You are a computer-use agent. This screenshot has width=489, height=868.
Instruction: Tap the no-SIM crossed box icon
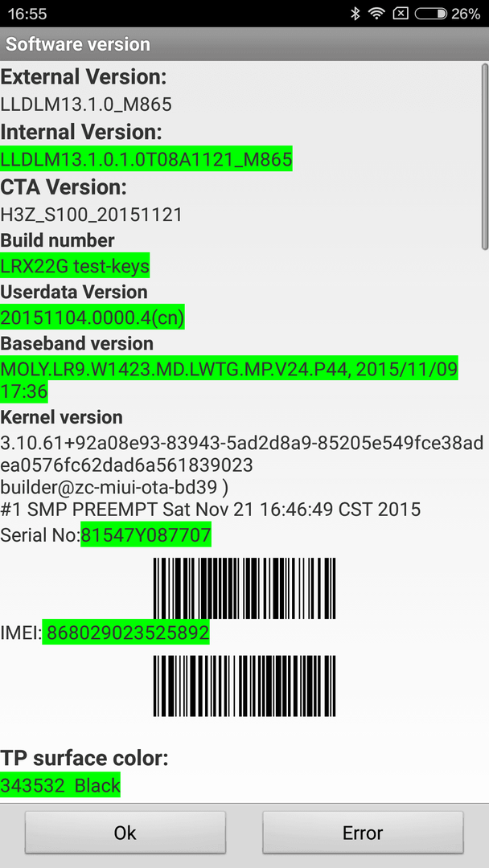click(401, 14)
